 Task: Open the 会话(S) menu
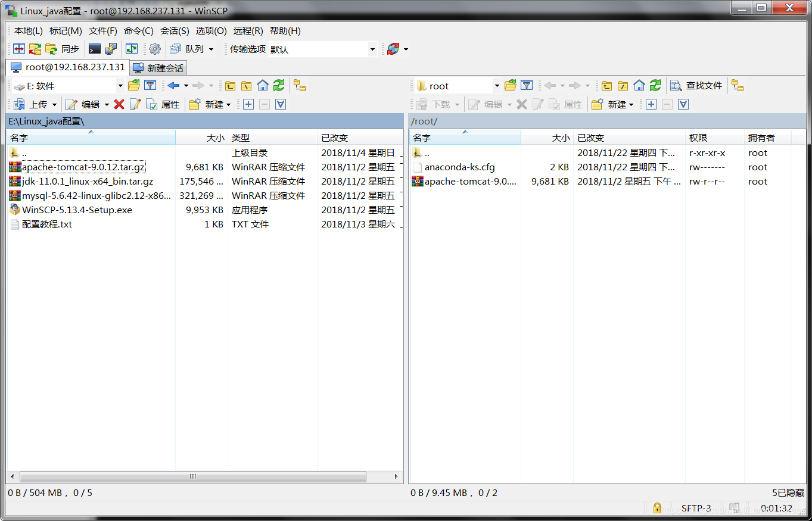point(175,31)
